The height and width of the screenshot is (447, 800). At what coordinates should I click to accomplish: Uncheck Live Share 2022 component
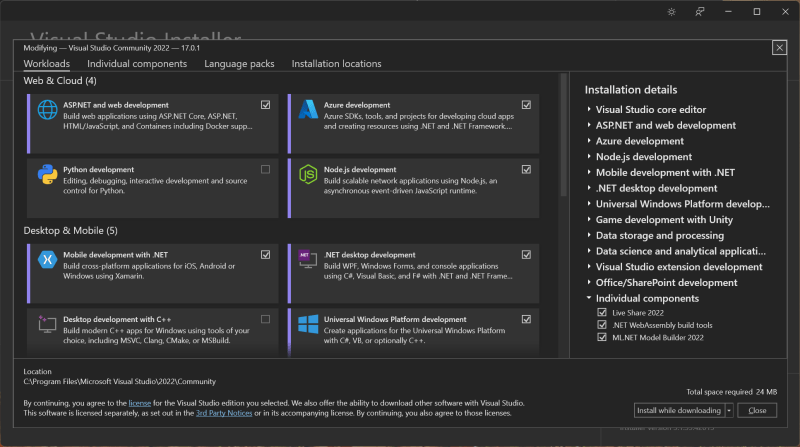tap(602, 312)
